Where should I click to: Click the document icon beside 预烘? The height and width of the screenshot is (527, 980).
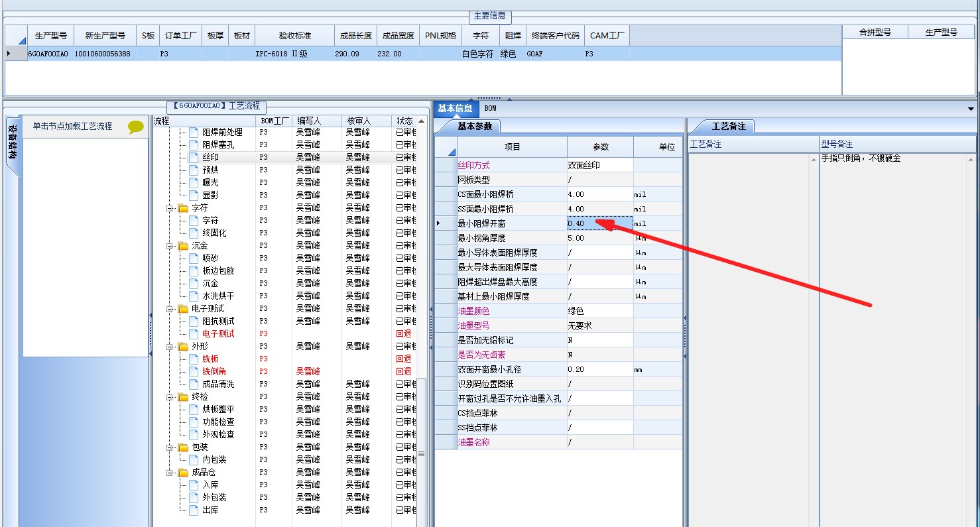click(194, 170)
